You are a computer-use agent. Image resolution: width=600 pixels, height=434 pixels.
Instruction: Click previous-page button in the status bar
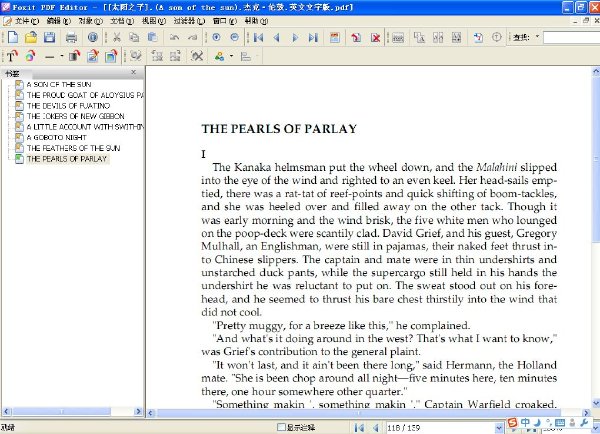376,427
